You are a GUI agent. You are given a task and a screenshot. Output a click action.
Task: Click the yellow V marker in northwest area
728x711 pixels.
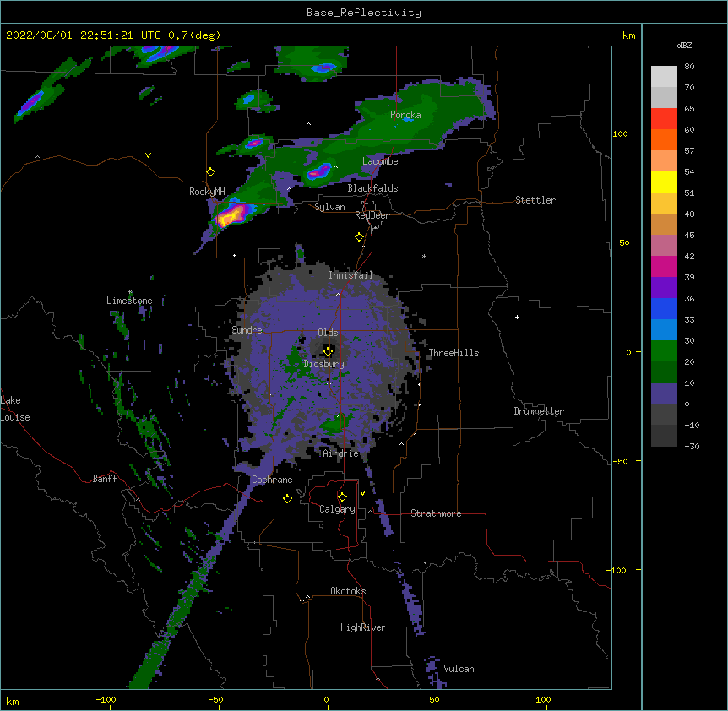tap(148, 155)
